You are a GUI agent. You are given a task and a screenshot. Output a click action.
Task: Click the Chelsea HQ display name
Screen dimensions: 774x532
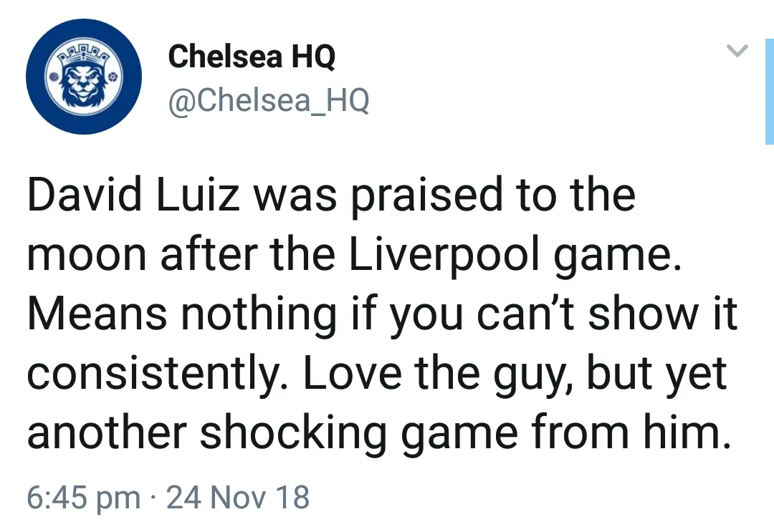point(252,57)
